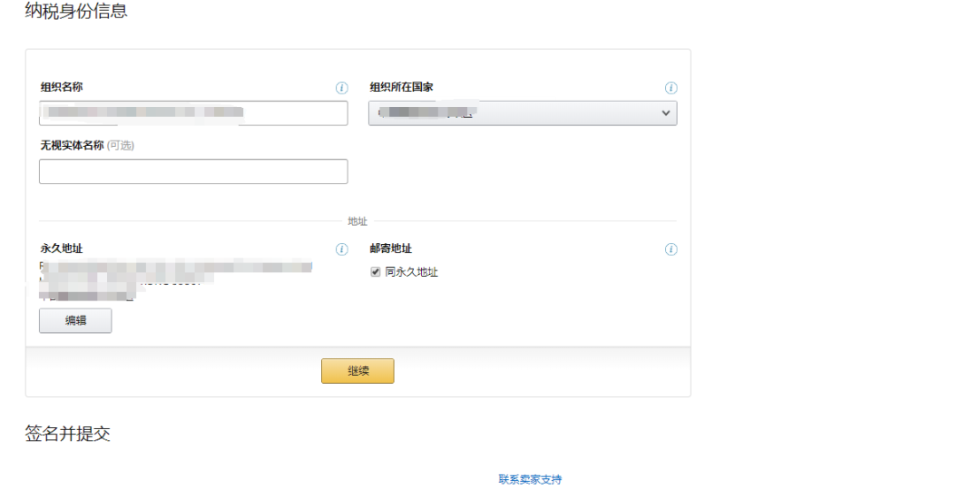The height and width of the screenshot is (489, 980).
Task: Expand the 签名并提交 section heading
Action: [x=67, y=434]
